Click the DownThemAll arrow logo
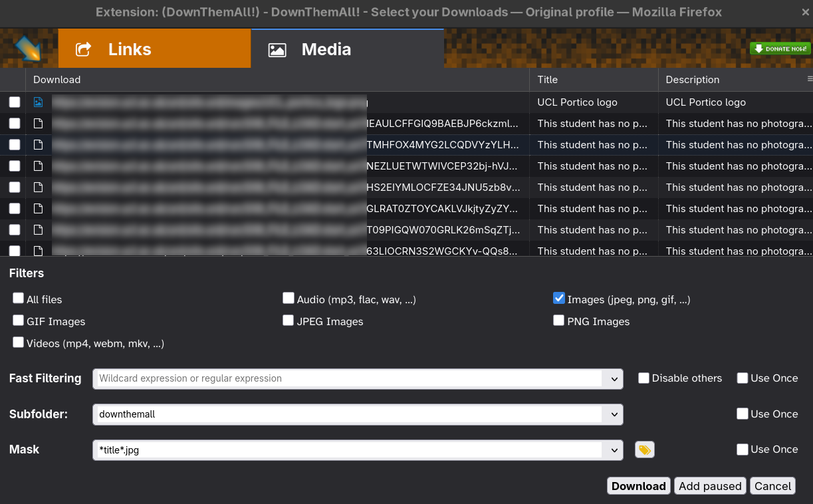The image size is (813, 504). coord(28,49)
